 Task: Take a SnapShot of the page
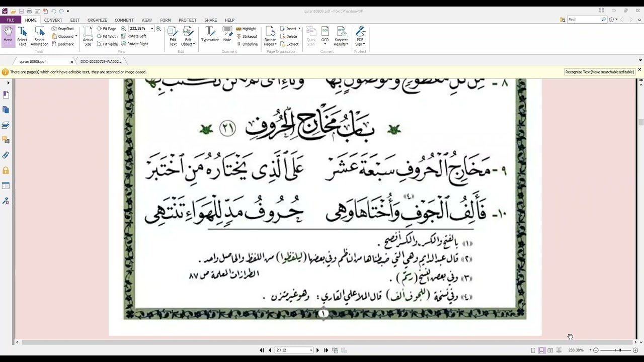62,29
